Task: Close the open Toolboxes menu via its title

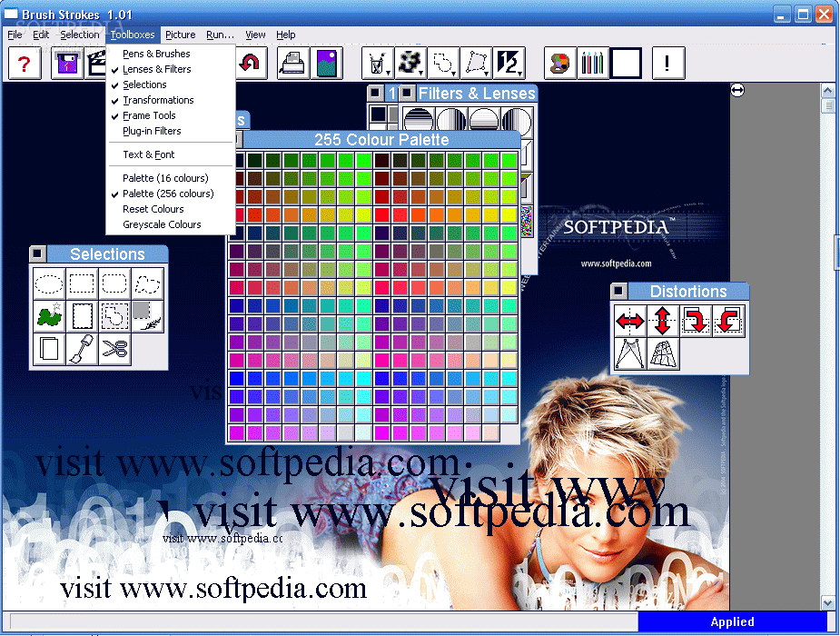Action: (x=133, y=35)
